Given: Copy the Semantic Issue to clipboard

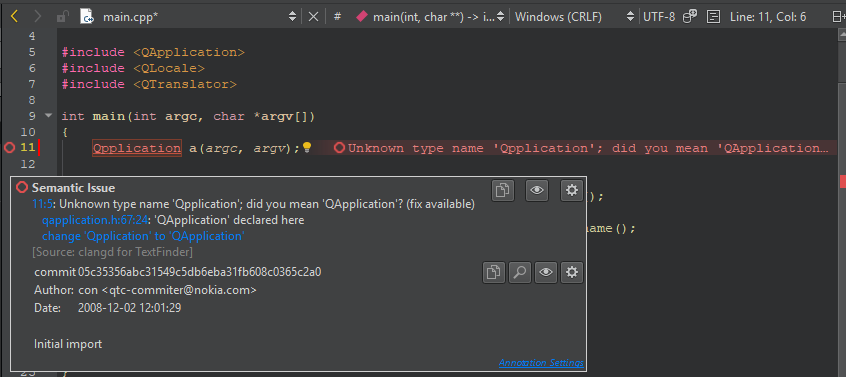Looking at the screenshot, I should [503, 190].
